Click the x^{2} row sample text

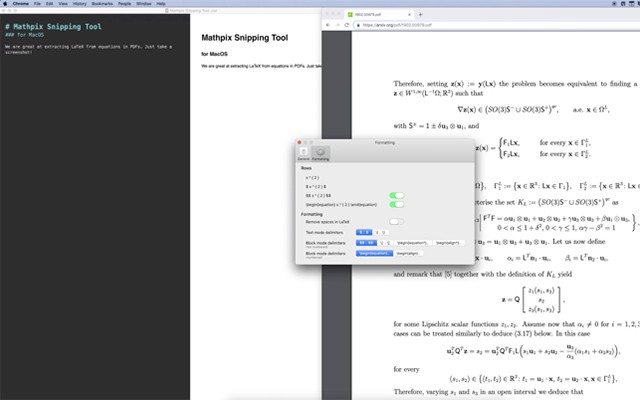pyautogui.click(x=312, y=178)
